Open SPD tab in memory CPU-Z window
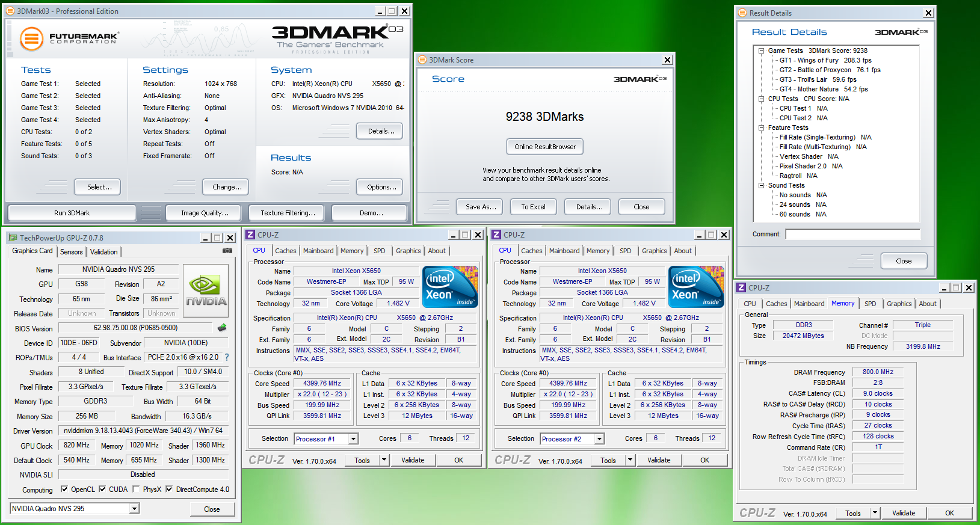This screenshot has height=525, width=980. coord(871,304)
